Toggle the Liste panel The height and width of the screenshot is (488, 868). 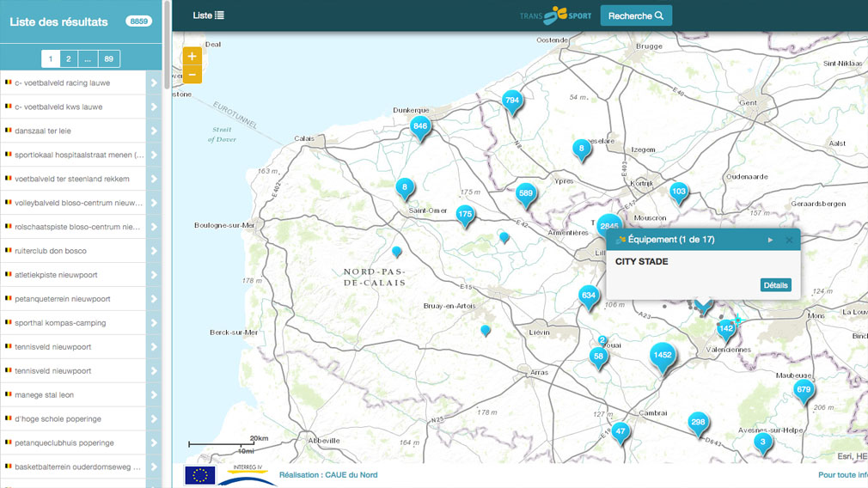[x=208, y=15]
